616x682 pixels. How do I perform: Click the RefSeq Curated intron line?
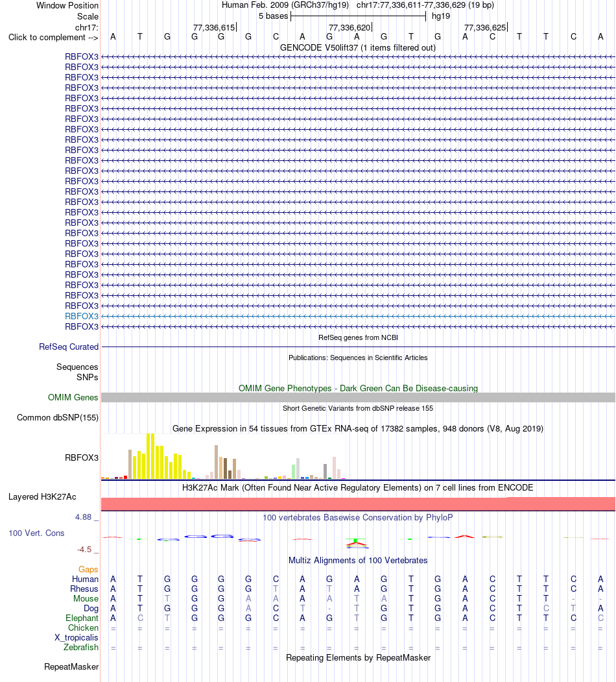click(358, 347)
